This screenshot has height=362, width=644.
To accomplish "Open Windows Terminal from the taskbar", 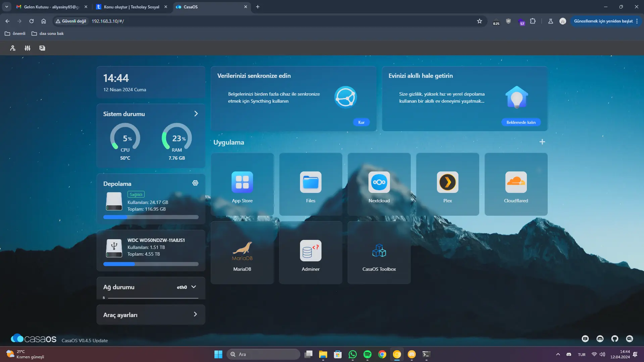I will (x=427, y=354).
